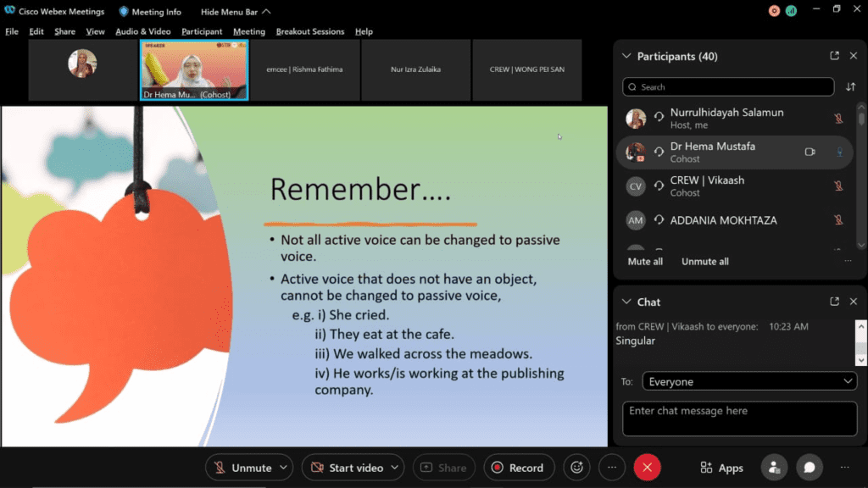Select emcee | Rishma Fathima thumbnail

click(x=304, y=69)
